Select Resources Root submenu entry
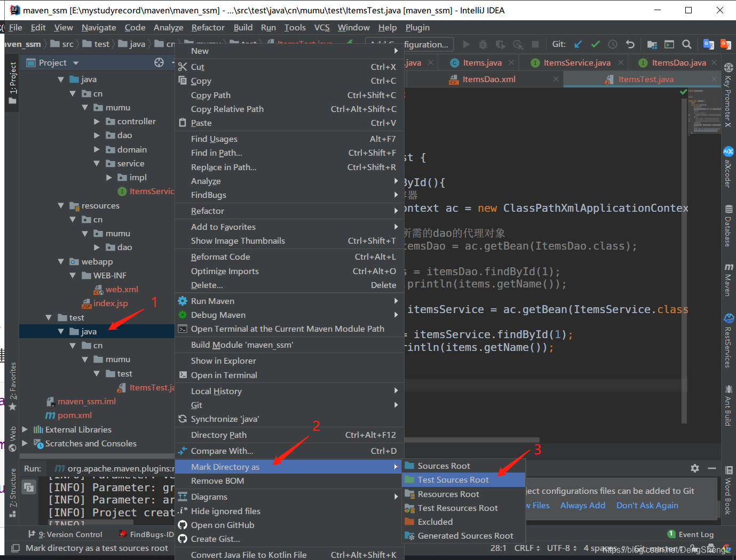Image resolution: width=736 pixels, height=560 pixels. [x=463, y=494]
